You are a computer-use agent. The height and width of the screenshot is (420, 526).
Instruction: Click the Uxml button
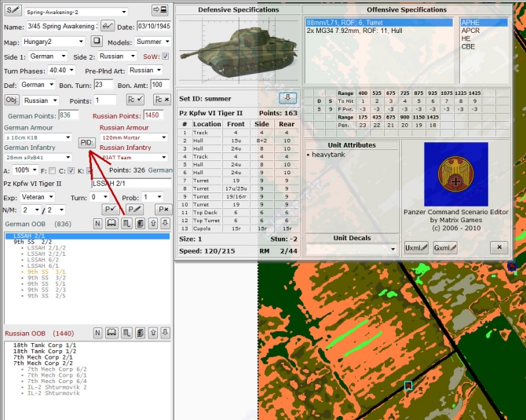(416, 247)
